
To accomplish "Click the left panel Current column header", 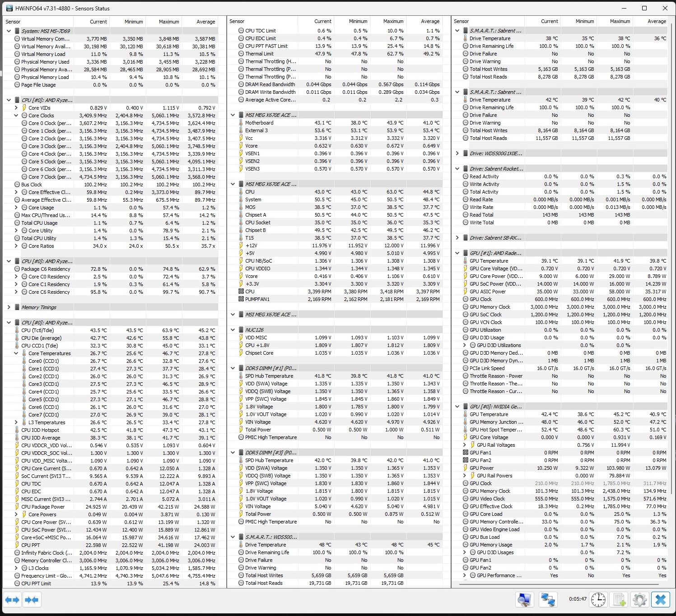I will coord(91,22).
